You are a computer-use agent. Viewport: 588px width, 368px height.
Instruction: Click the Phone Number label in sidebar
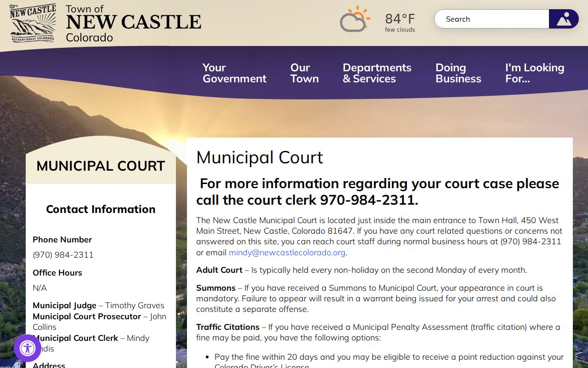62,240
